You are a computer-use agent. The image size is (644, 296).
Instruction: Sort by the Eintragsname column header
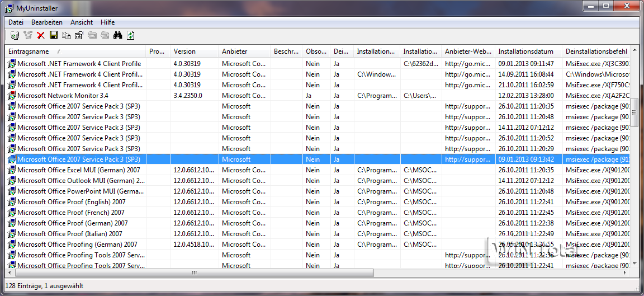[x=76, y=51]
